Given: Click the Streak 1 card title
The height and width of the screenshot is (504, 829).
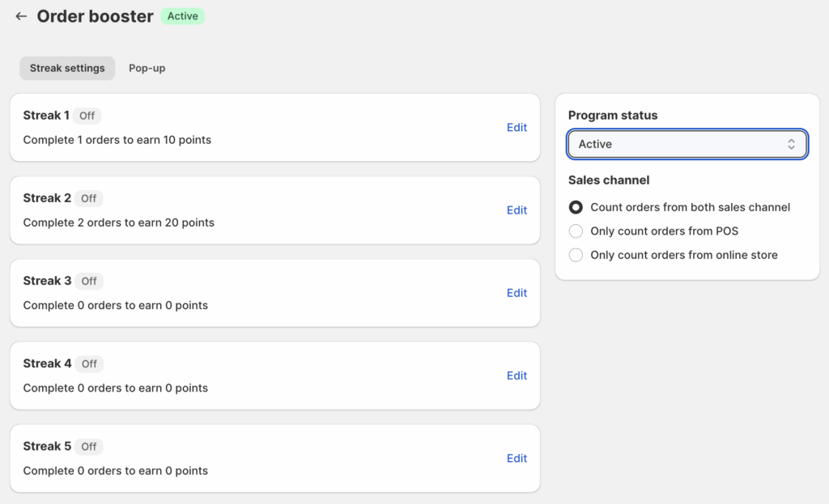Looking at the screenshot, I should point(46,116).
